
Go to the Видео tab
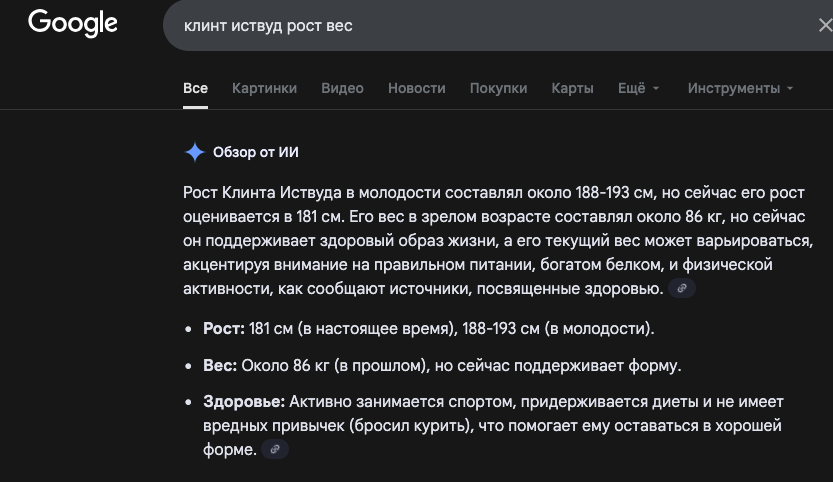tap(342, 88)
